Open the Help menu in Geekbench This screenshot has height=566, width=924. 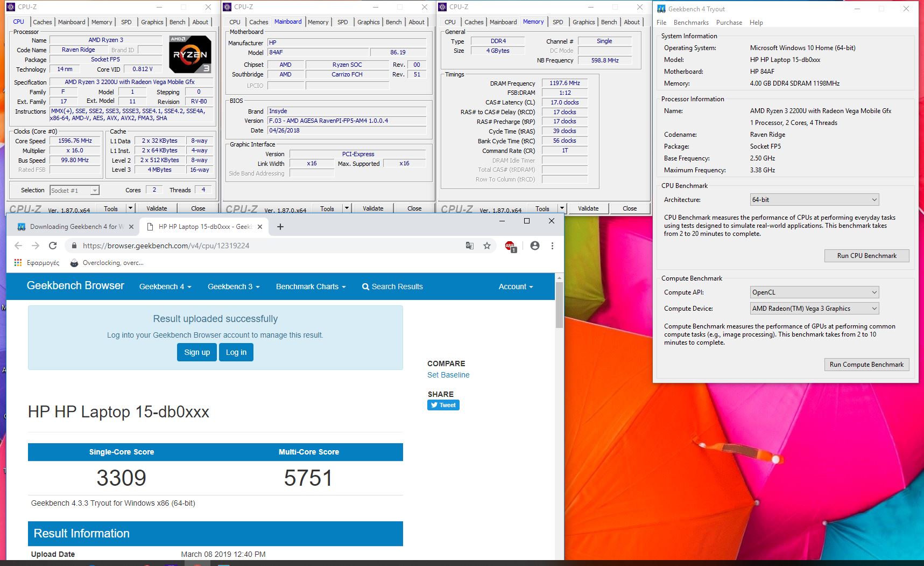(x=756, y=23)
